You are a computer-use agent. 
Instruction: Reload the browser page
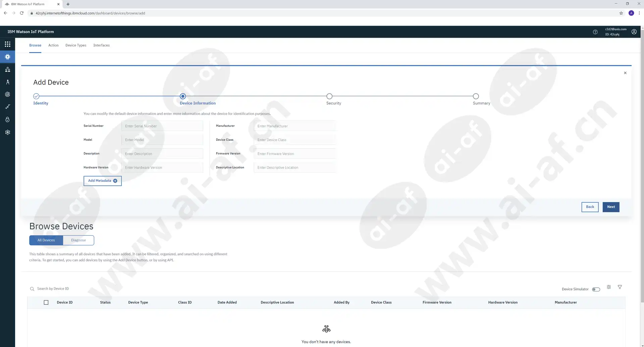point(22,13)
